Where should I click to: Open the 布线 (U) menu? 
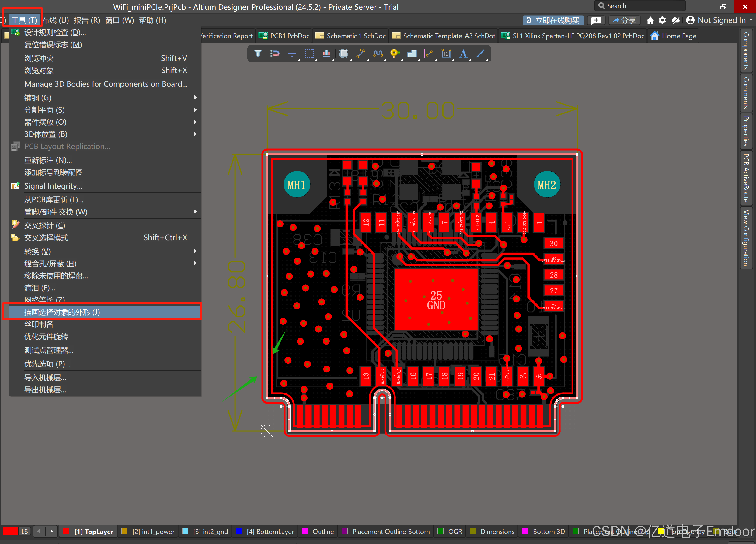tap(56, 20)
